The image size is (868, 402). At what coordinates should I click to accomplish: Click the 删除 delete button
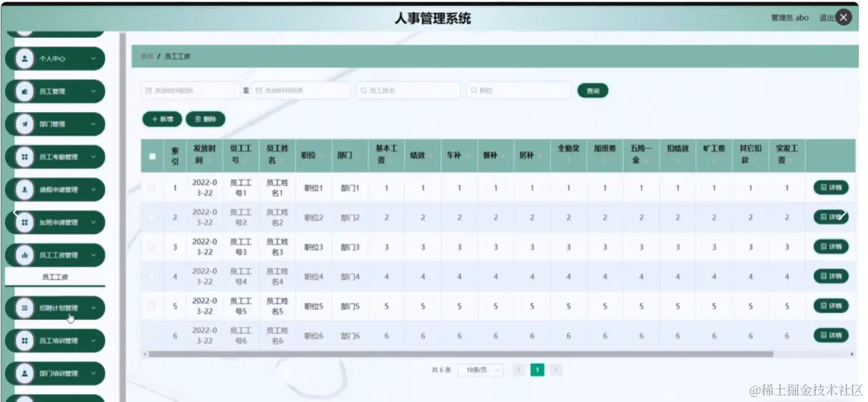tap(205, 119)
